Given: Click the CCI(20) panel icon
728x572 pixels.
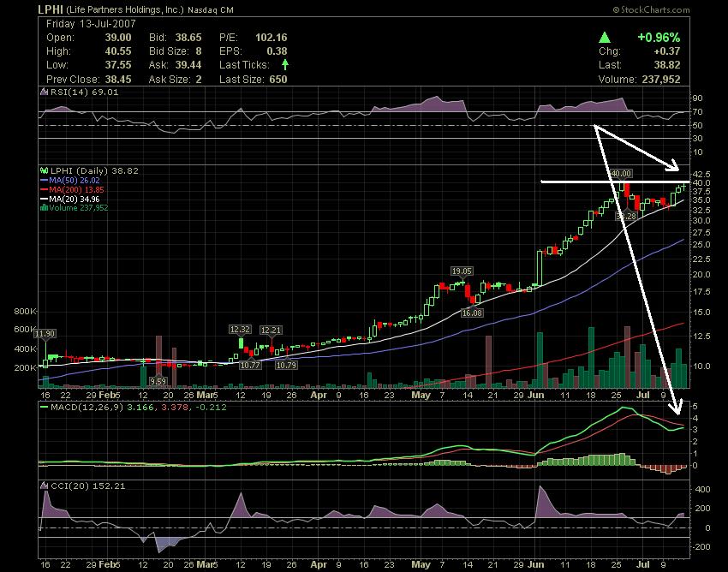Looking at the screenshot, I should [44, 486].
